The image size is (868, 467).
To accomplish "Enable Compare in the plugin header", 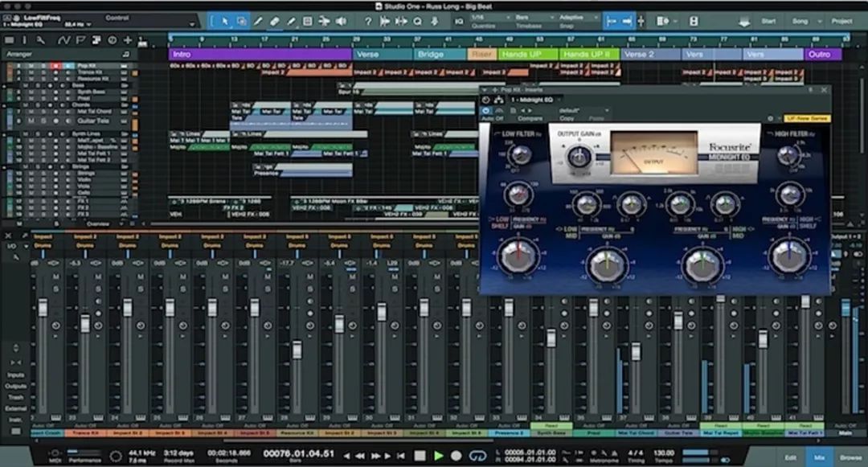I will tap(530, 118).
